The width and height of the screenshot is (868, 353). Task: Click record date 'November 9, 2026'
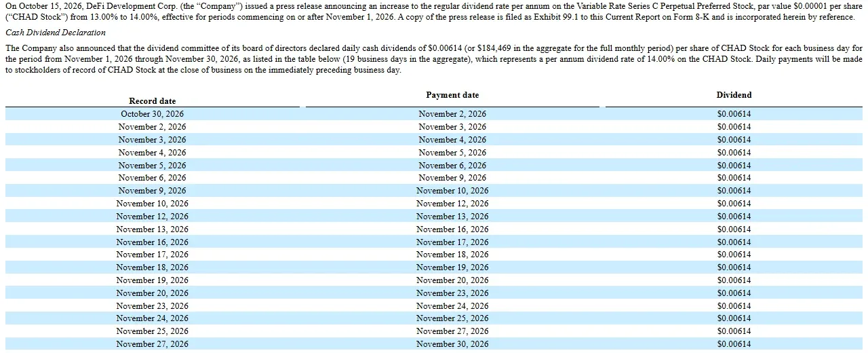click(x=153, y=191)
